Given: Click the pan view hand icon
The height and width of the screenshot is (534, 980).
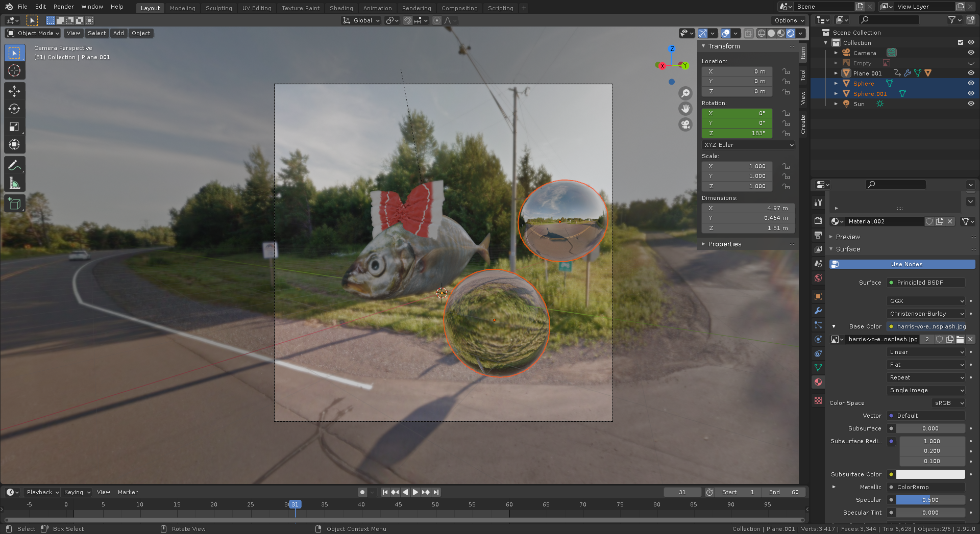Looking at the screenshot, I should (x=685, y=109).
